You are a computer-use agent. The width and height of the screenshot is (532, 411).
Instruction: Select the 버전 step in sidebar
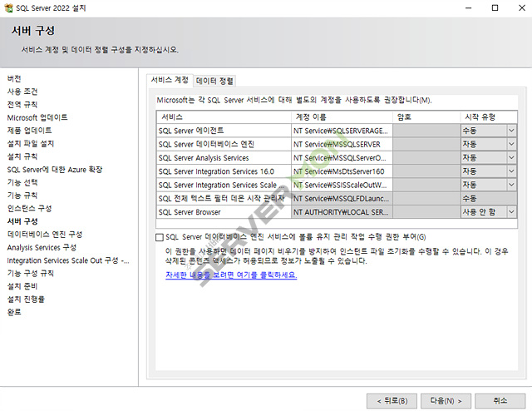[14, 79]
